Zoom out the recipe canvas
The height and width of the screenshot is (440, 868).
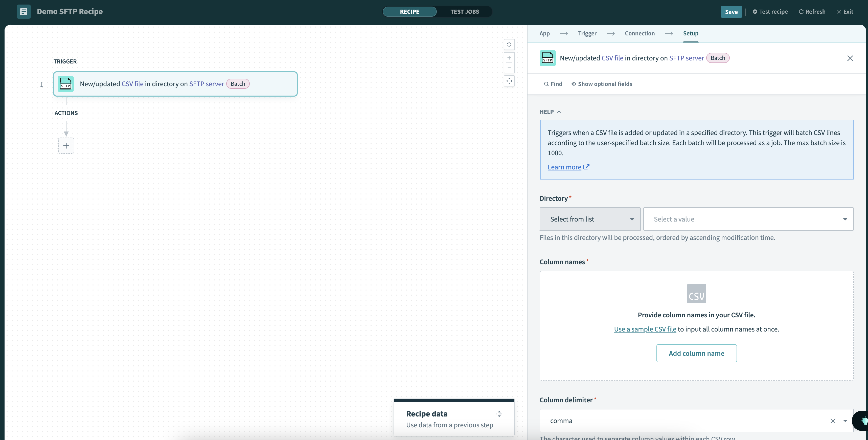pyautogui.click(x=509, y=68)
